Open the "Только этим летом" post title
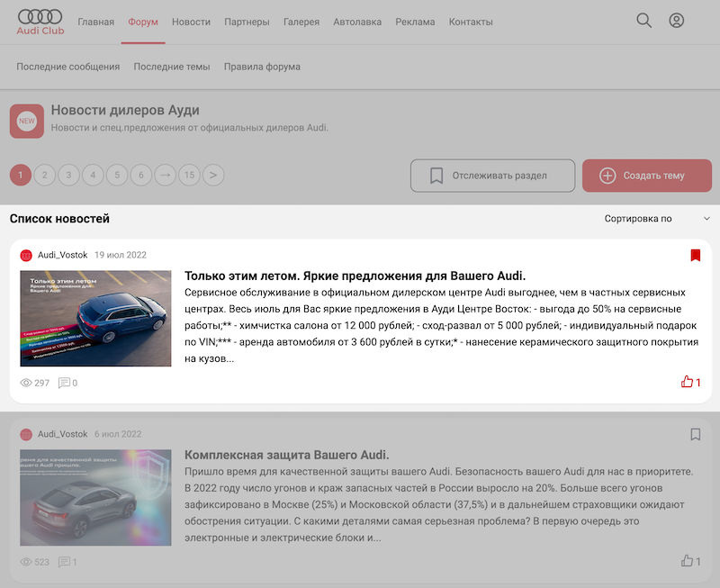Viewport: 720px width, 588px height. [x=355, y=276]
